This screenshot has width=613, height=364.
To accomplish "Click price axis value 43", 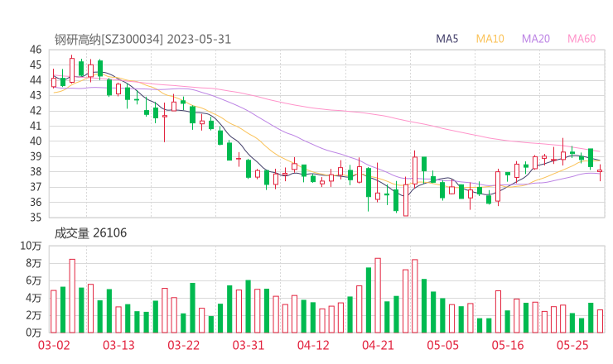I will 36,95.
